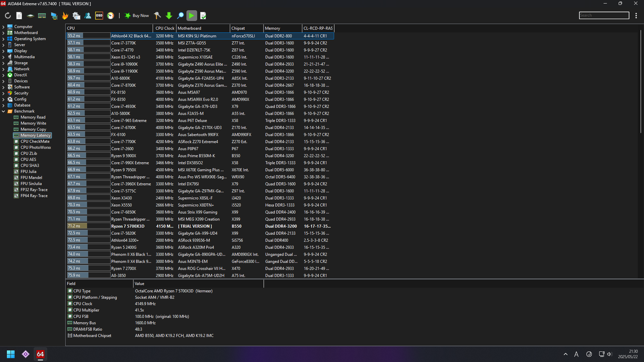
Task: Expand the Motherboard tree node
Action: coord(3,33)
